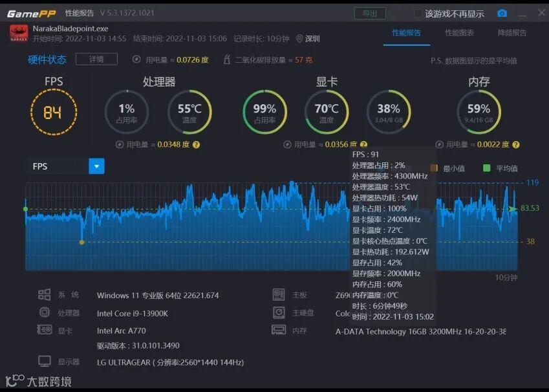Click the graphics card power usage icon
Screen dimensions: 549x392
point(287,145)
